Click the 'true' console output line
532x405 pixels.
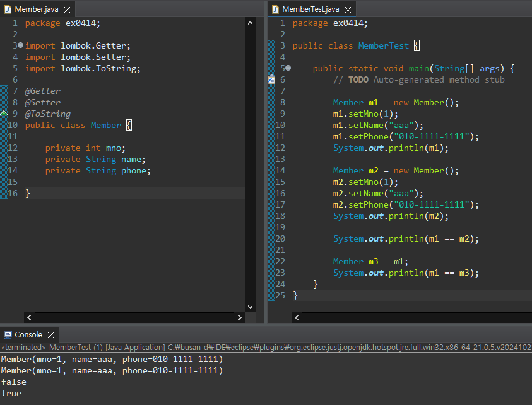click(11, 394)
